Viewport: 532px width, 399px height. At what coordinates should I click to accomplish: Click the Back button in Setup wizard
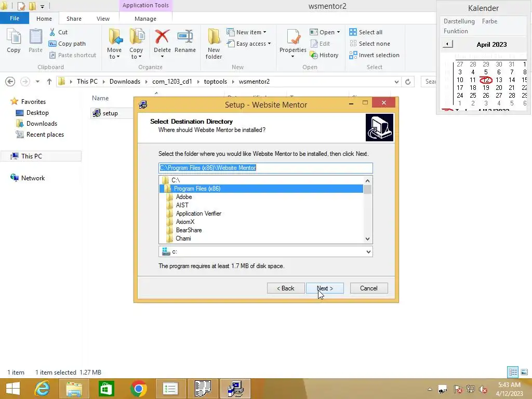click(x=286, y=288)
